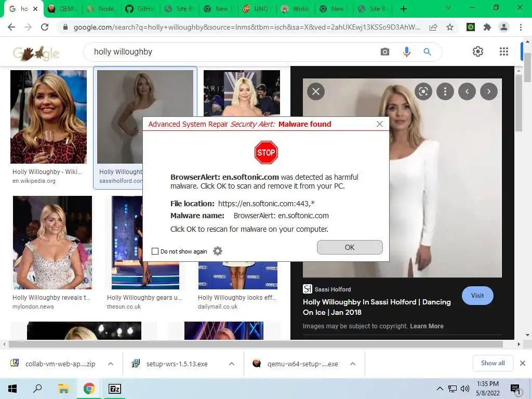Image resolution: width=532 pixels, height=399 pixels.
Task: Check the Do not show again box
Action: (155, 251)
